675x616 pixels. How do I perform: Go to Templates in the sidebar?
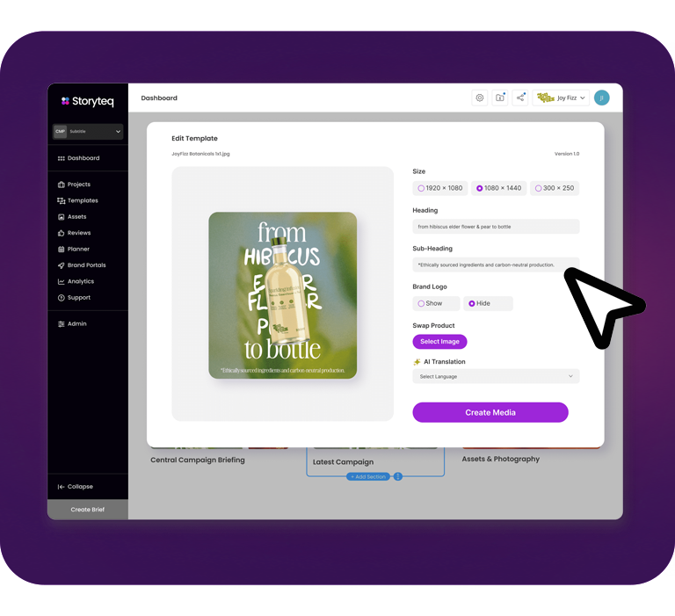point(83,201)
